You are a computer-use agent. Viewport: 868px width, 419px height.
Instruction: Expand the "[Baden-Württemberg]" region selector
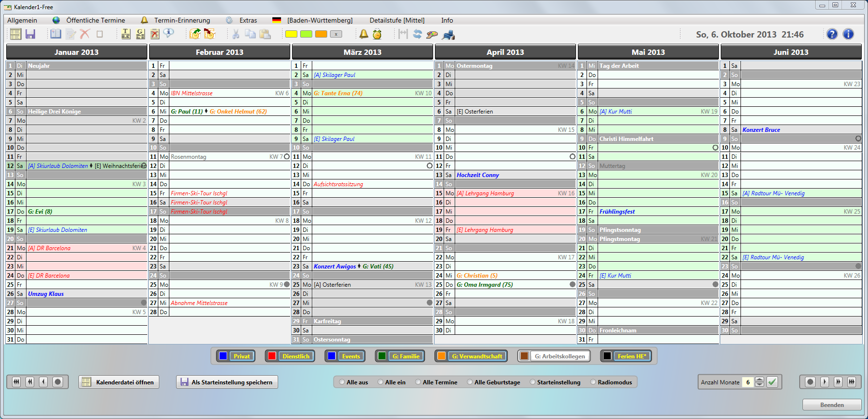pyautogui.click(x=319, y=20)
